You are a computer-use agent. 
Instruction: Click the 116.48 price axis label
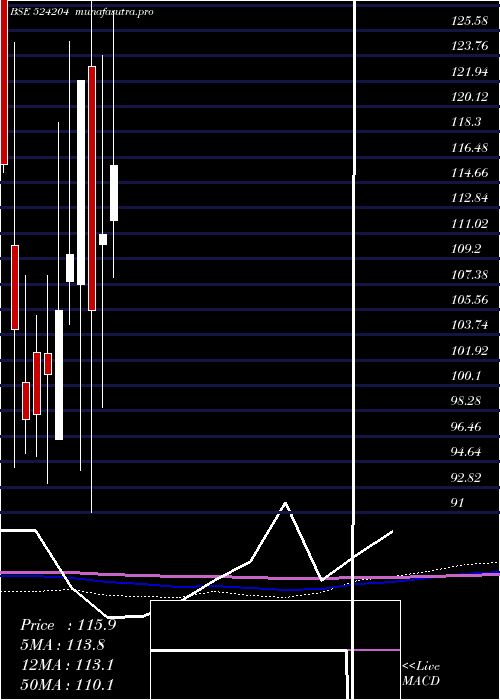pos(469,147)
